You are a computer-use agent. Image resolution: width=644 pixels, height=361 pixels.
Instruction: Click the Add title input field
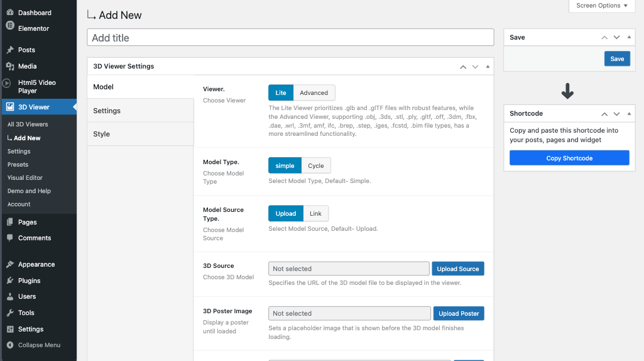point(290,38)
